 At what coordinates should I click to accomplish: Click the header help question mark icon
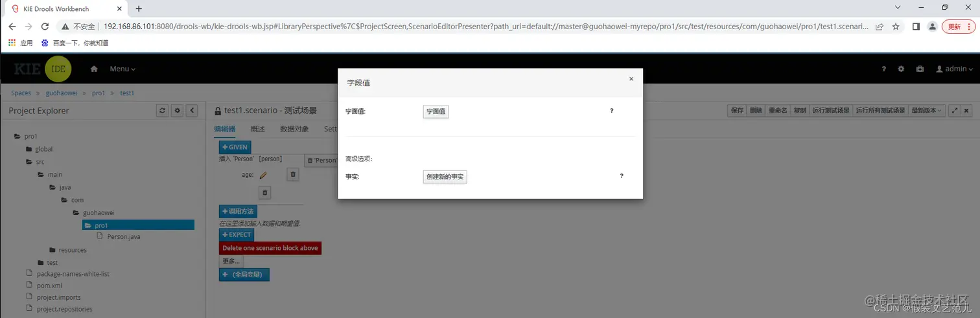pyautogui.click(x=883, y=69)
